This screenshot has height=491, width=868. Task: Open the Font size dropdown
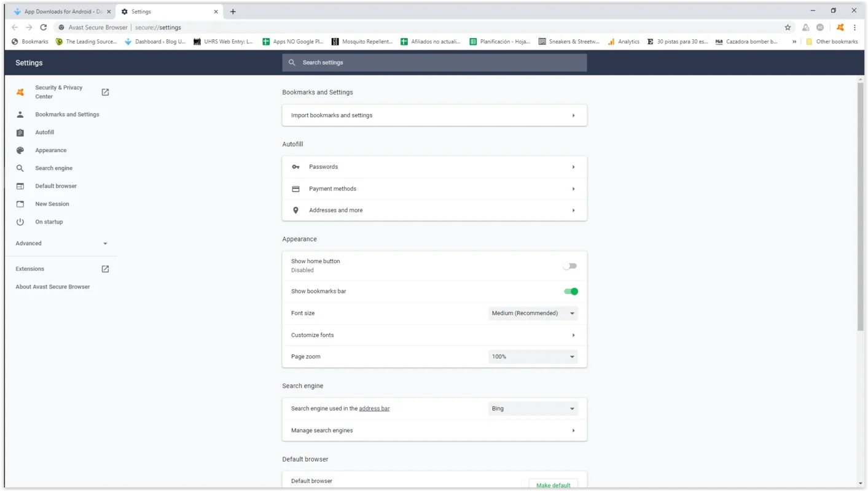(533, 313)
